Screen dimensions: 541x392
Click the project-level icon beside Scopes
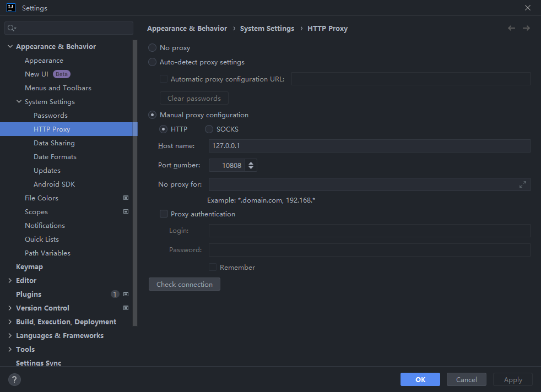(126, 211)
